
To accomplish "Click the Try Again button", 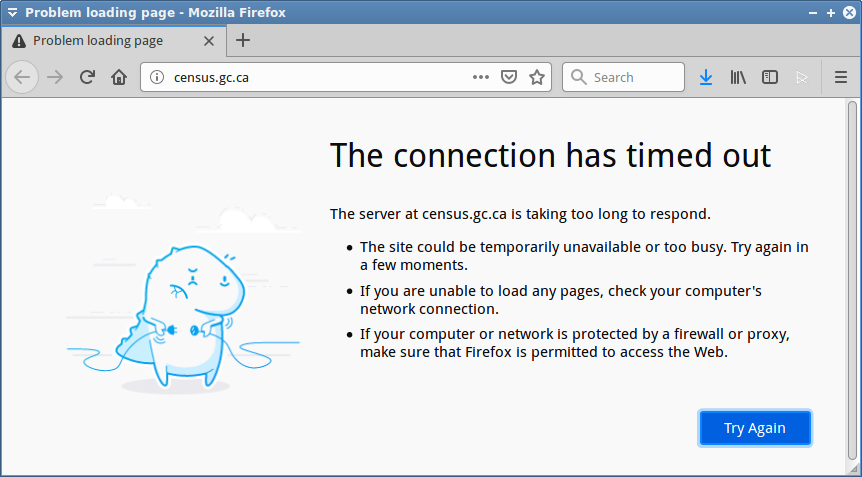I will point(755,428).
